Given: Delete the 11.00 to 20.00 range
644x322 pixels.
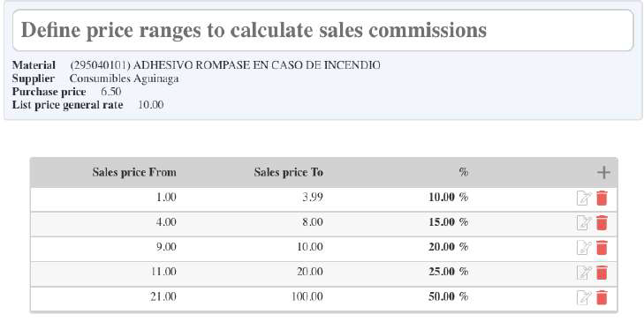Looking at the screenshot, I should [602, 273].
